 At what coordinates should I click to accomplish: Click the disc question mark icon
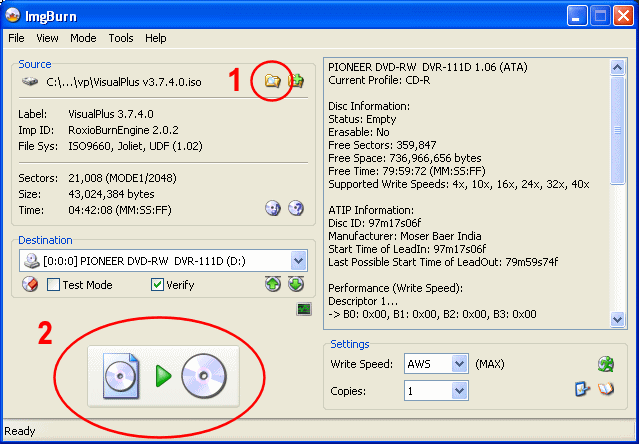[296, 208]
